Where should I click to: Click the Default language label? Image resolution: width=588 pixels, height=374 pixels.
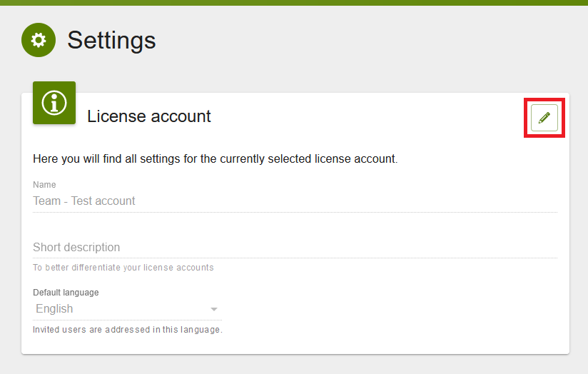tap(66, 293)
